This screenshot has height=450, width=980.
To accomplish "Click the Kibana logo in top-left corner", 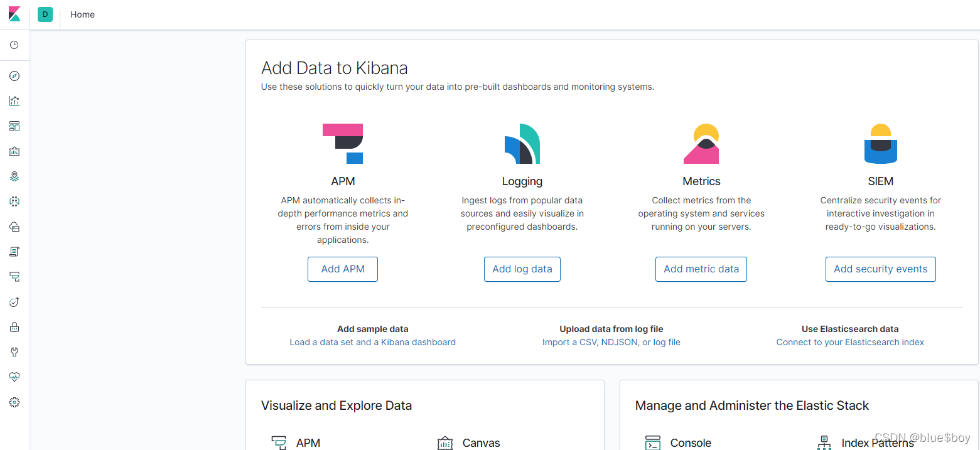I will pyautogui.click(x=14, y=14).
